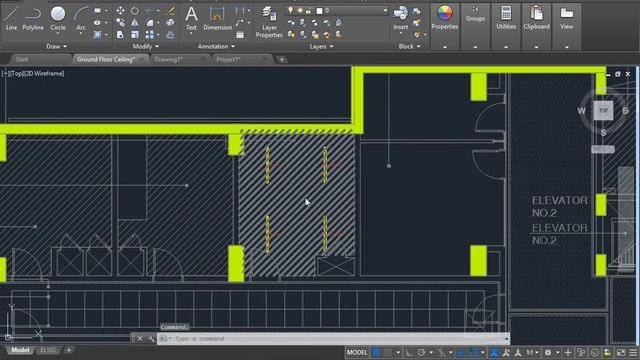Screen dimensions: 640x360
Task: Toggle annotation visibility in status bar
Action: [493, 352]
